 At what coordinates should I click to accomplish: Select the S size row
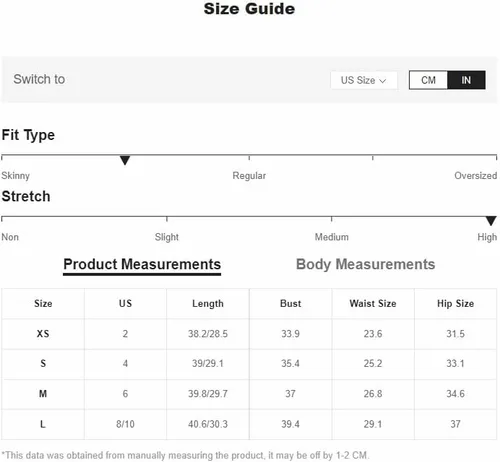249,364
